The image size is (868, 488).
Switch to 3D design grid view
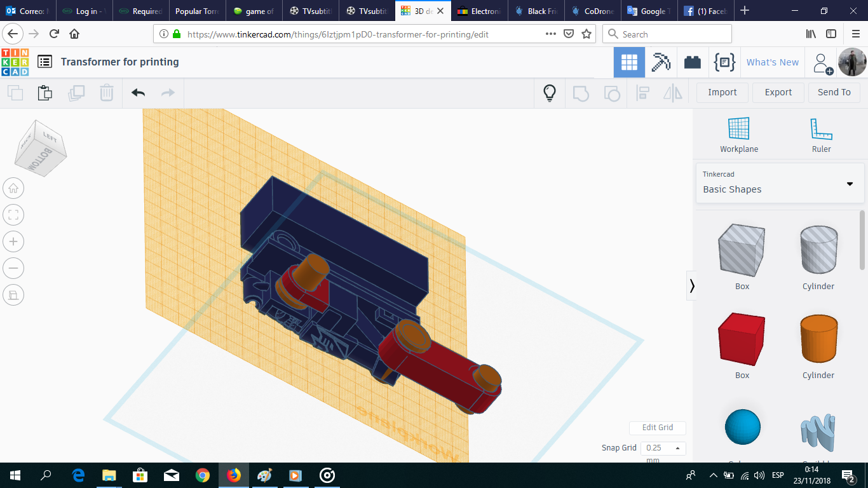tap(629, 62)
